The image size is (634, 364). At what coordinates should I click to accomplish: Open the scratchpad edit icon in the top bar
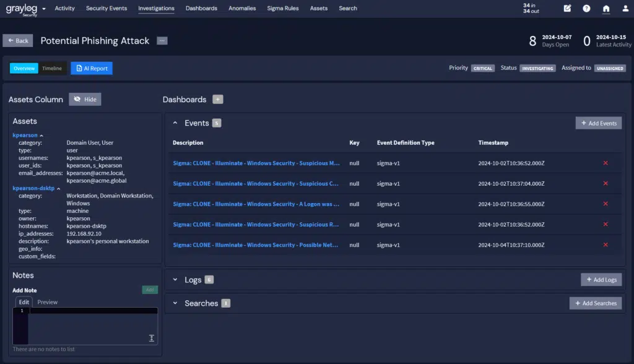tap(567, 9)
